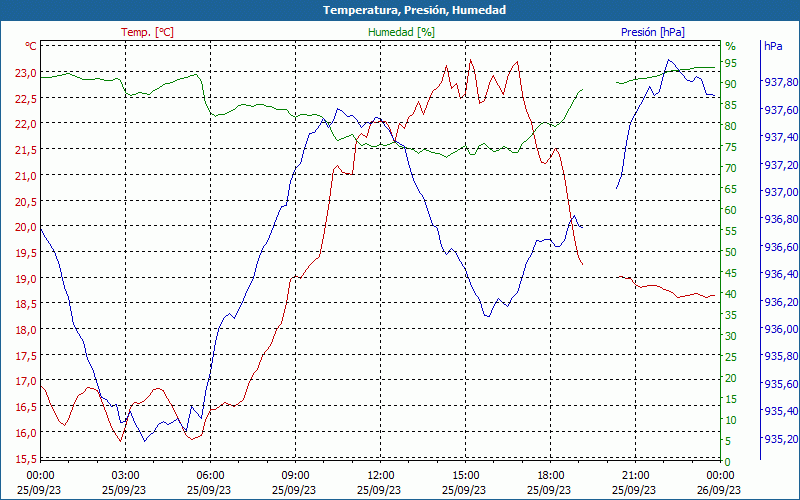The height and width of the screenshot is (500, 800).
Task: Click the 19,5 temperature axis value
Action: coord(26,253)
